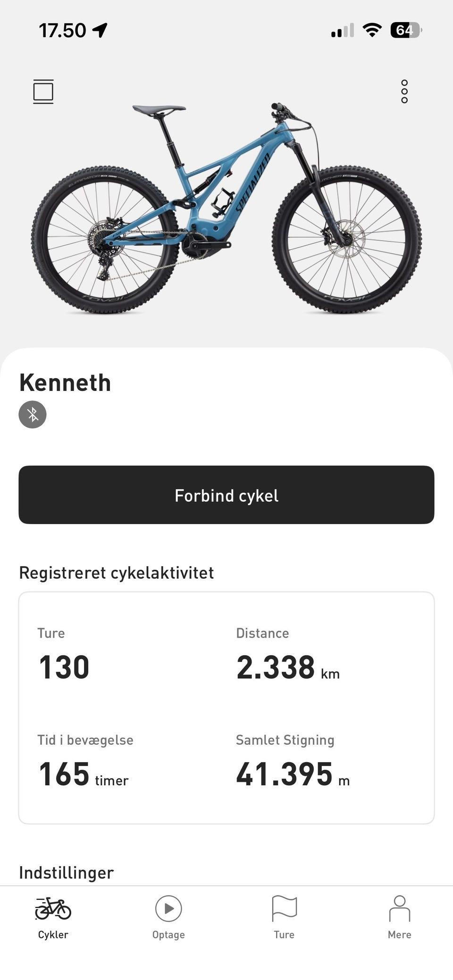Open the bike cards stack icon
Viewport: 453px width, 980px height.
[x=43, y=91]
